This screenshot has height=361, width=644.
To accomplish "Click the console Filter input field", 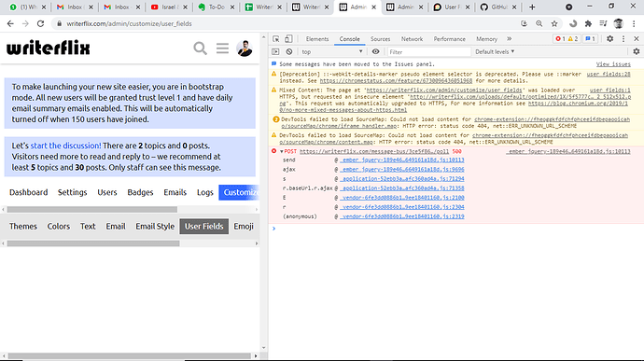I will coord(428,51).
